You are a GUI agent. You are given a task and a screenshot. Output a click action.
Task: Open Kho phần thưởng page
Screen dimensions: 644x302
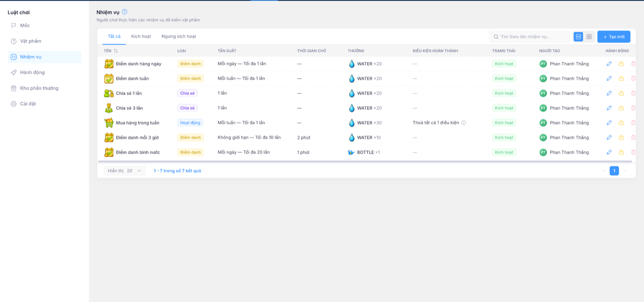(x=39, y=88)
